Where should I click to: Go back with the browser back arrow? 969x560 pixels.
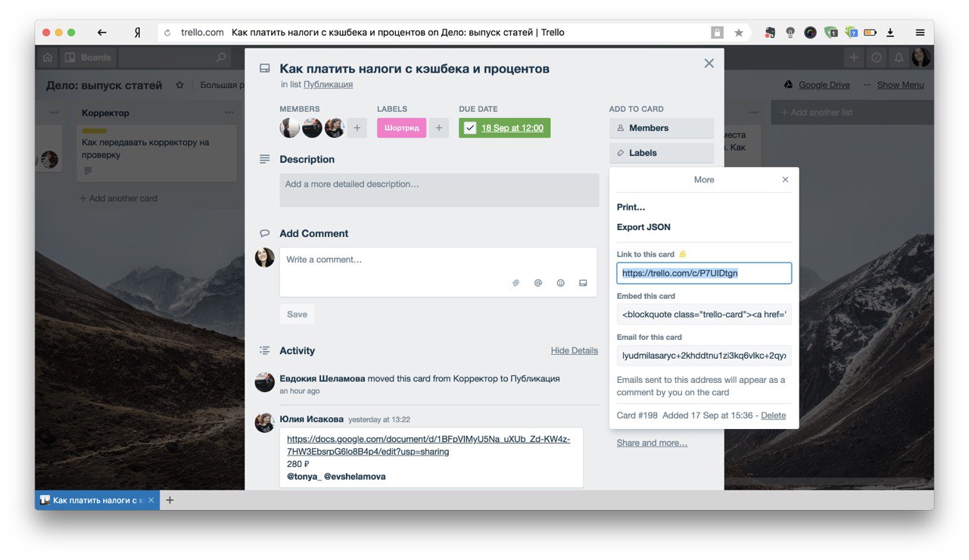[x=102, y=33]
